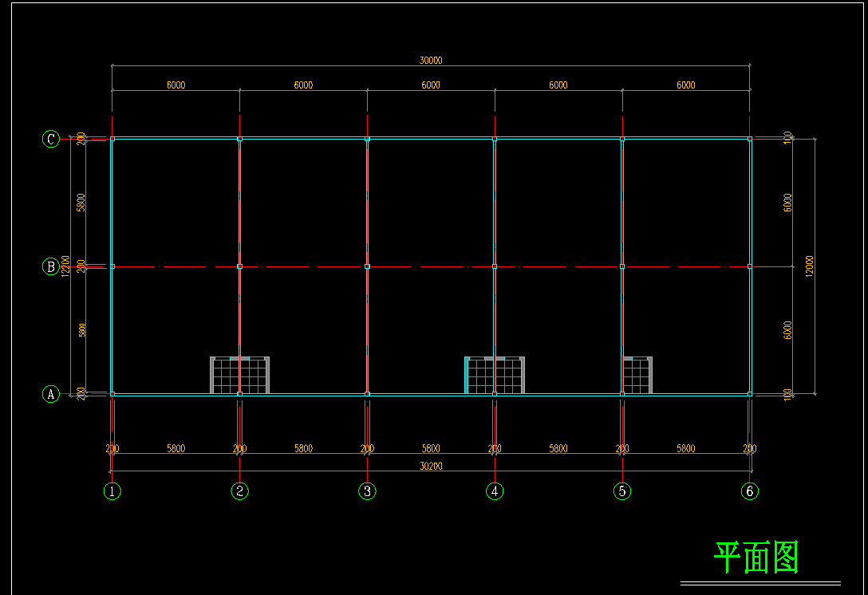The image size is (868, 595).
Task: Select grid bubble number 4
Action: pos(495,491)
